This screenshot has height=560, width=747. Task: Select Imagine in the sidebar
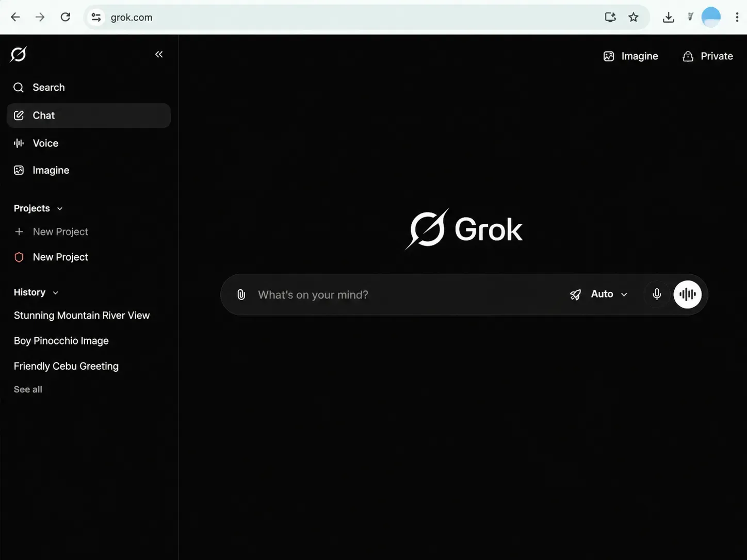point(89,170)
